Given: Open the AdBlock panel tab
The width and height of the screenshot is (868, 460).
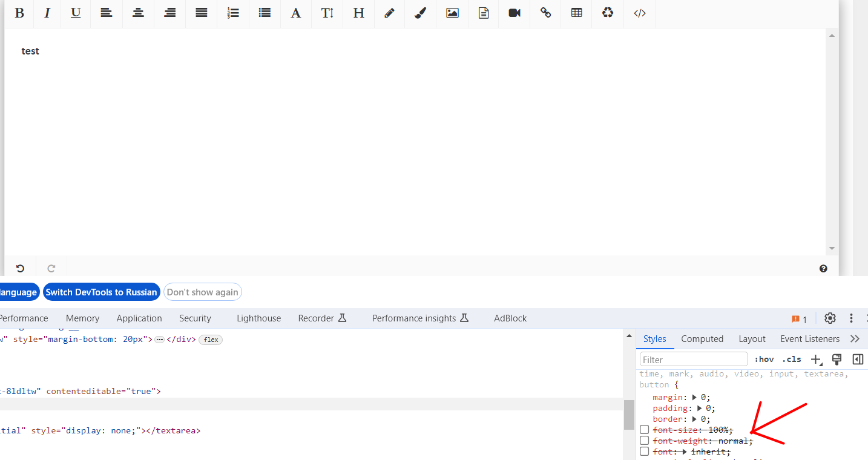Looking at the screenshot, I should click(510, 318).
